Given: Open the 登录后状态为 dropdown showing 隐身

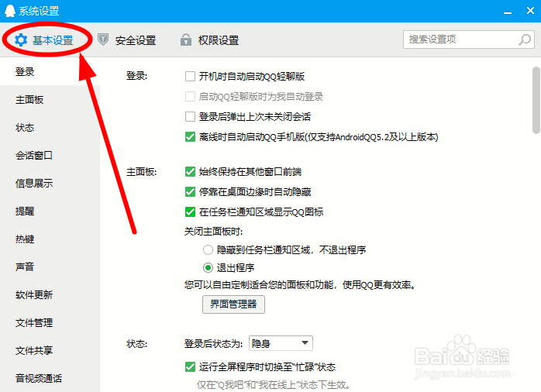Looking at the screenshot, I should [x=281, y=343].
